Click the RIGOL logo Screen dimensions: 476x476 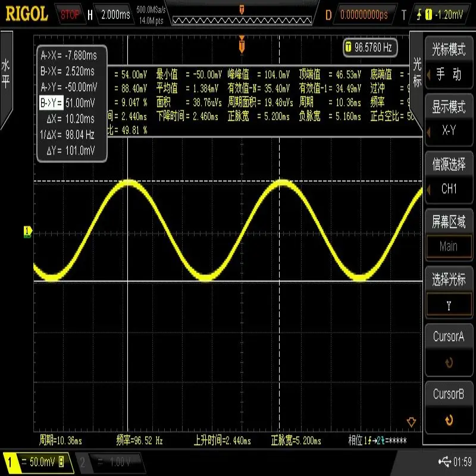point(27,14)
